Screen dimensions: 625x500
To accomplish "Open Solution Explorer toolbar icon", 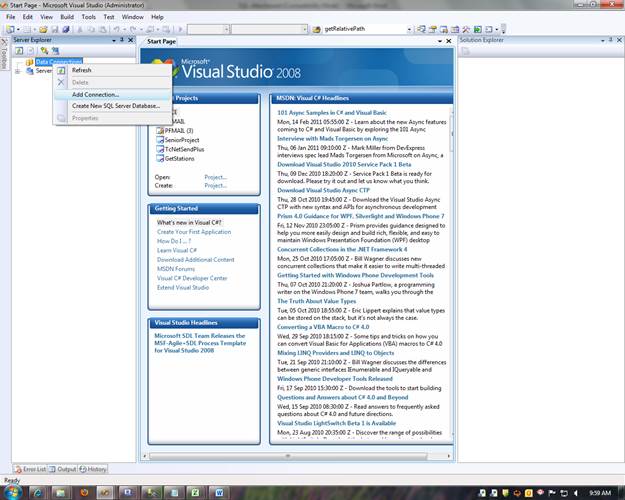I will coord(421,29).
